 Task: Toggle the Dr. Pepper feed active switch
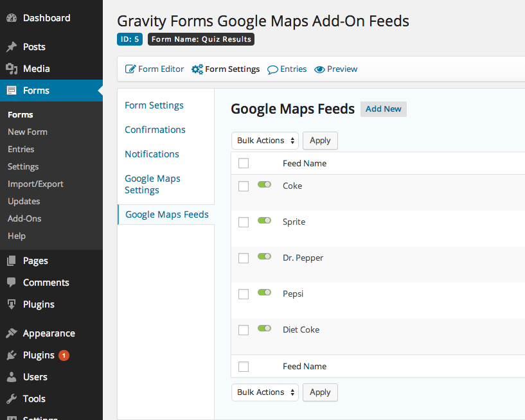point(264,256)
